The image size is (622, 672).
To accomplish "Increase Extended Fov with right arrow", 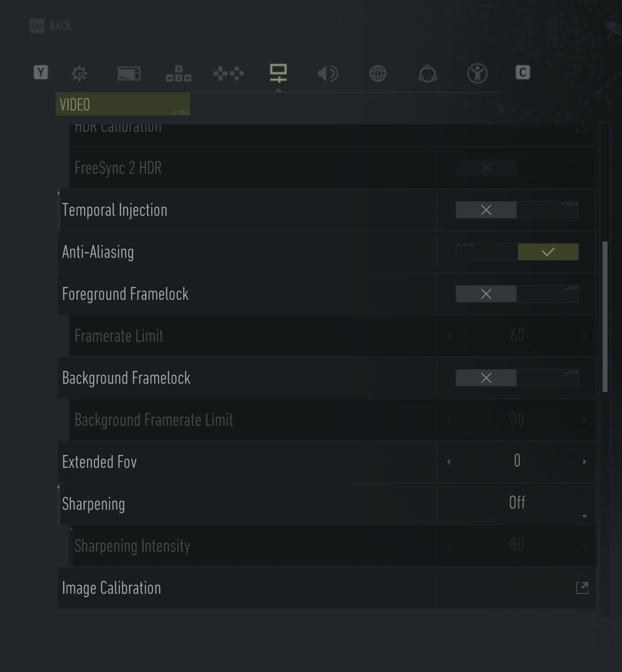I will pyautogui.click(x=584, y=462).
